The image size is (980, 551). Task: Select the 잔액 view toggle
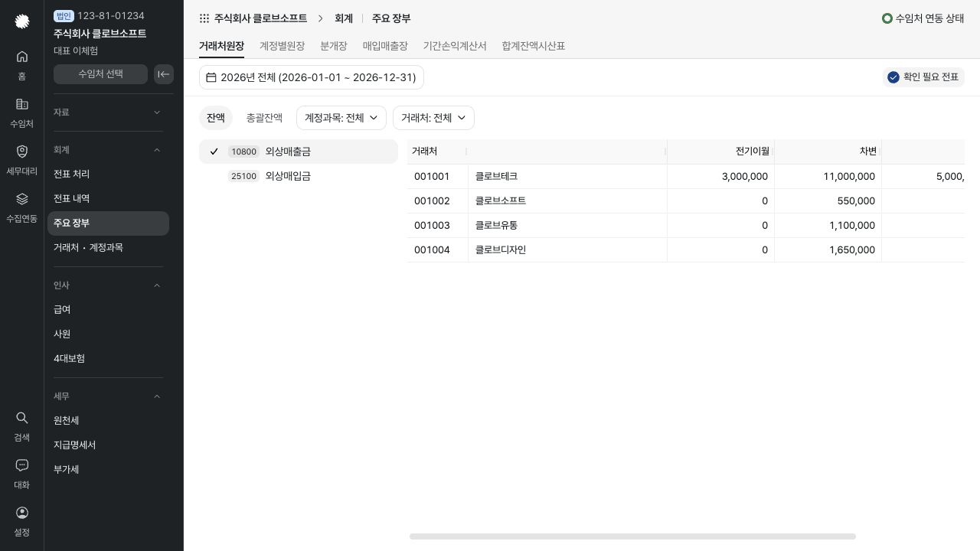pos(216,118)
